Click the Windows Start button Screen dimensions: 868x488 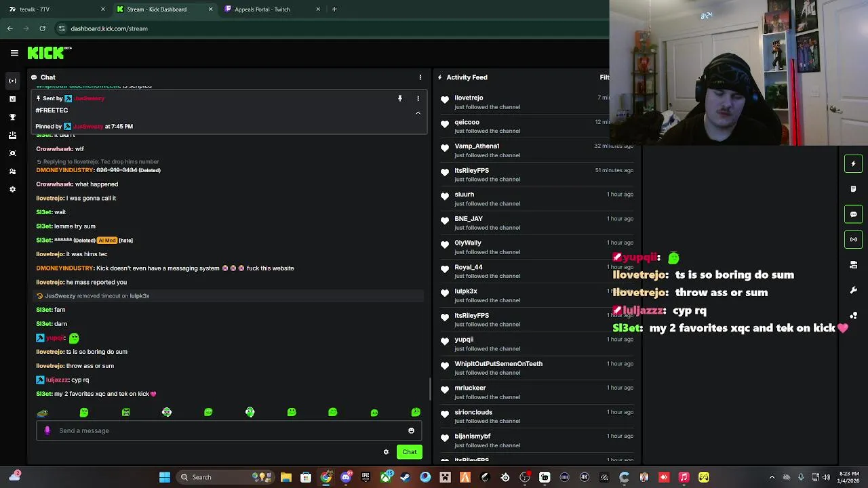[x=164, y=477]
